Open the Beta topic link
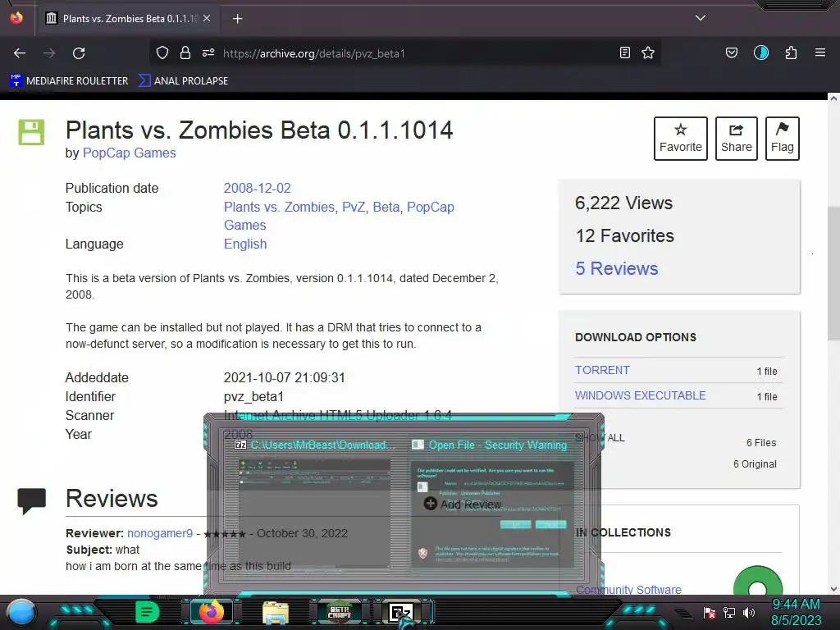 coord(386,207)
